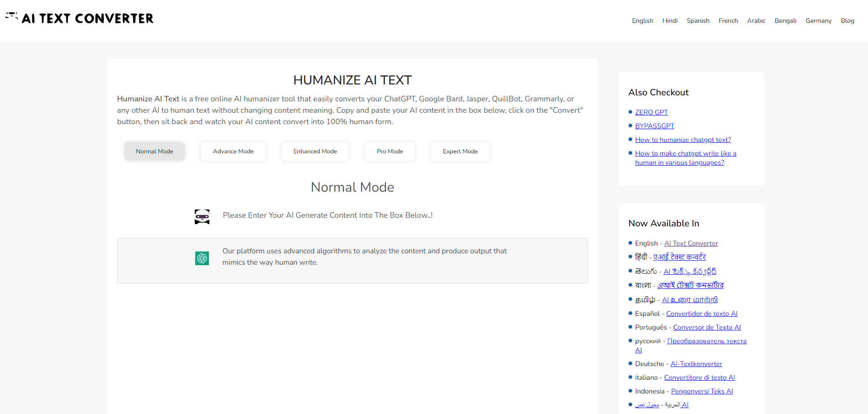Click the AI Text Converter logo
This screenshot has width=868, height=414.
[x=79, y=18]
